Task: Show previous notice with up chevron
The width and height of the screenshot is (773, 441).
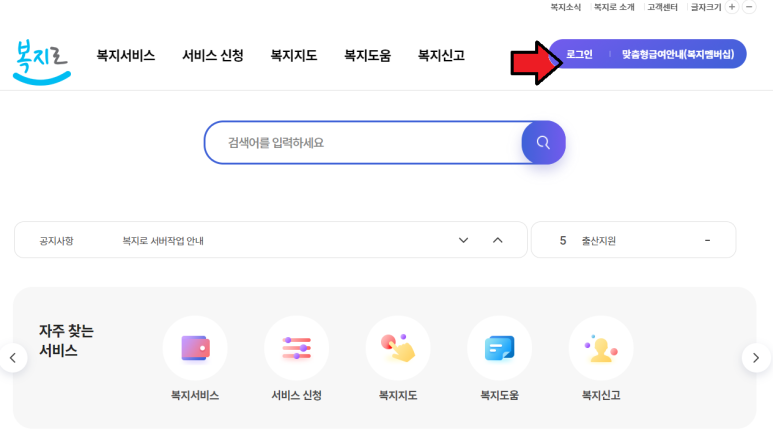Action: pos(498,240)
